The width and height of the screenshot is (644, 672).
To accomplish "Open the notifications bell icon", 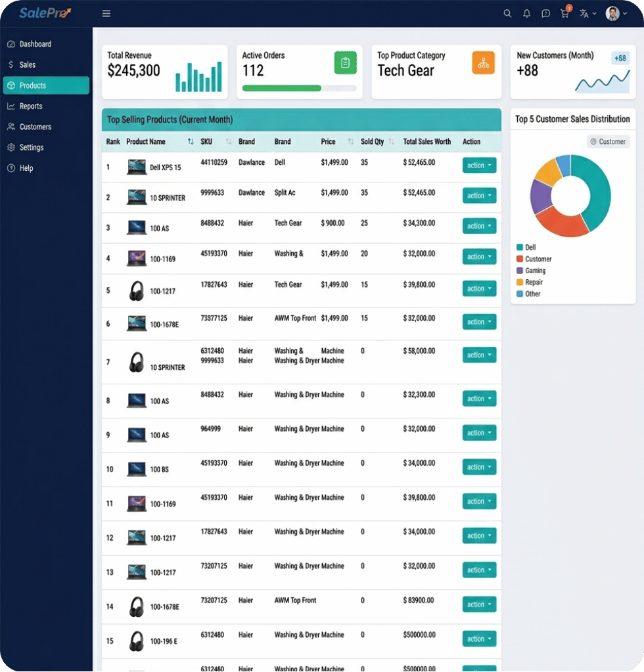I will pyautogui.click(x=526, y=14).
